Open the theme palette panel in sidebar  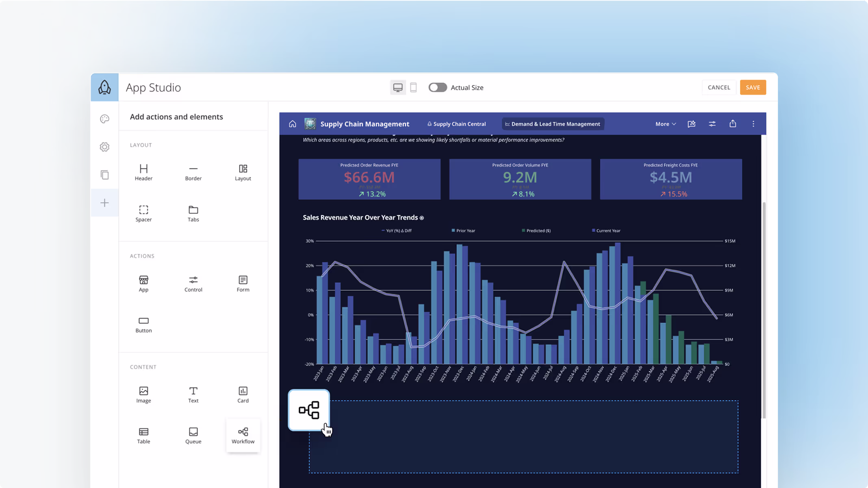coord(104,119)
